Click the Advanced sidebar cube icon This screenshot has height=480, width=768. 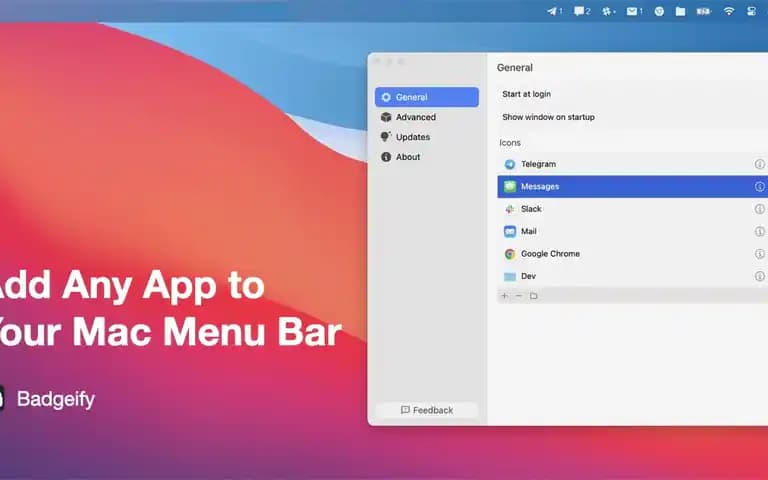point(386,117)
